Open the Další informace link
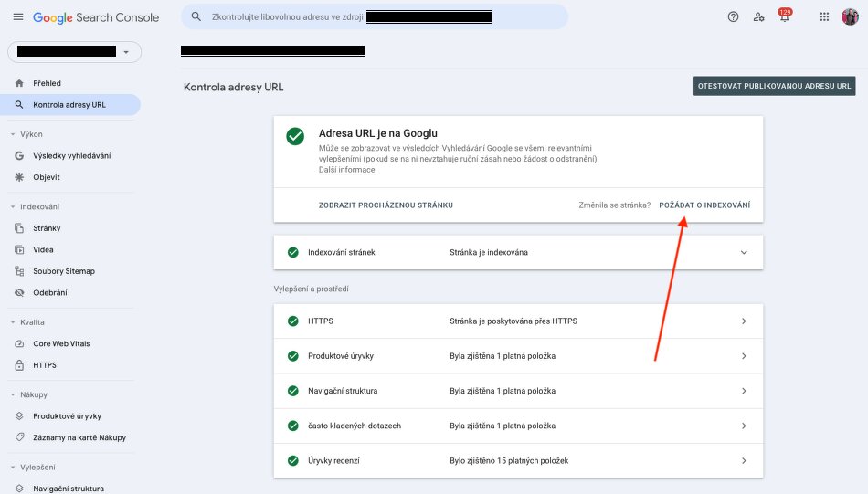 pos(346,170)
